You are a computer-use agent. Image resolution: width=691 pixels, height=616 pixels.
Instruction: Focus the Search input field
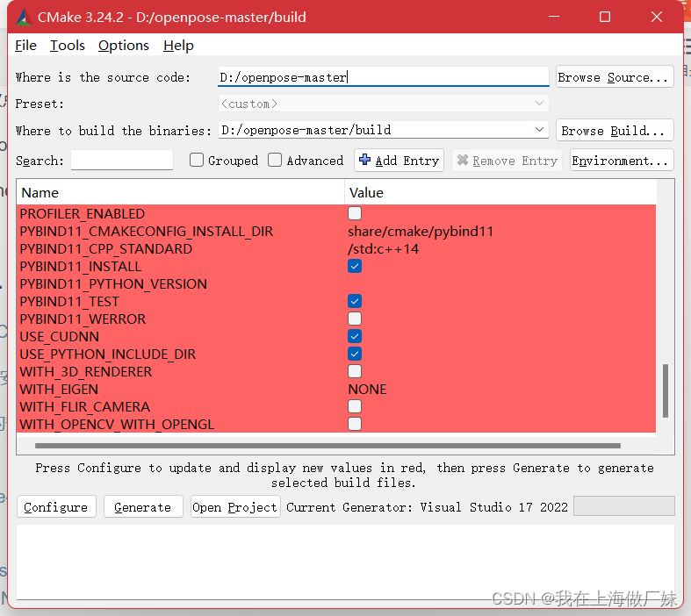click(122, 160)
